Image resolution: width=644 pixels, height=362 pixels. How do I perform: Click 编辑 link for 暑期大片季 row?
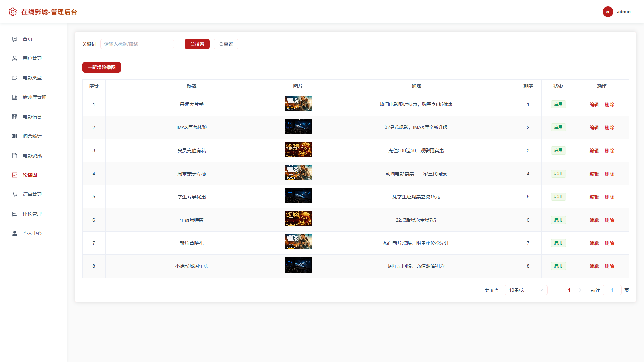pyautogui.click(x=594, y=105)
